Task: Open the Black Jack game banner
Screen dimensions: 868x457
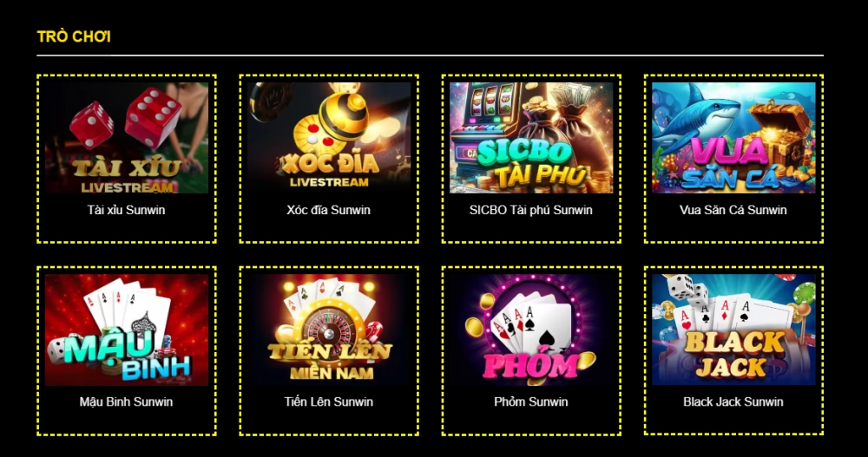Action: pos(733,330)
